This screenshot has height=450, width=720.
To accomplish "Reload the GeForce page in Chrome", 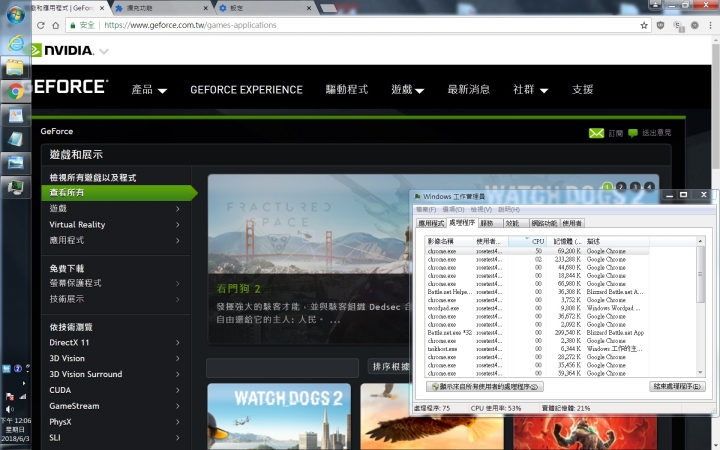I will point(40,25).
